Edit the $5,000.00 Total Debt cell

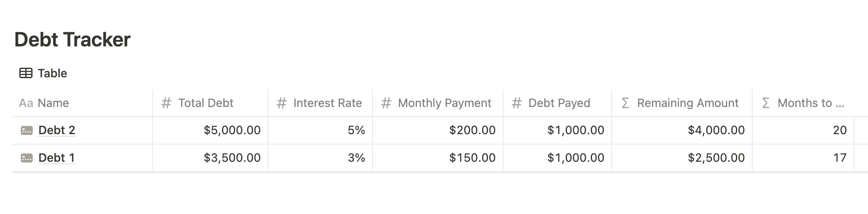click(x=232, y=130)
